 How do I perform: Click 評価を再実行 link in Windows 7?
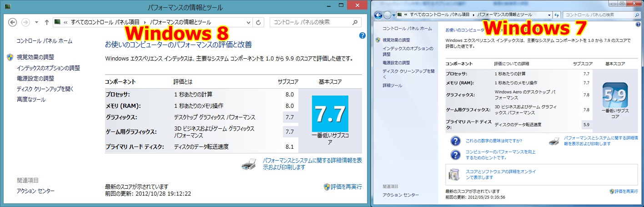pos(627,192)
